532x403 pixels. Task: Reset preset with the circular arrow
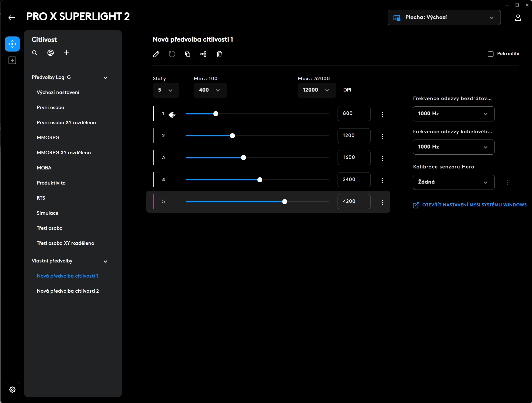[172, 54]
